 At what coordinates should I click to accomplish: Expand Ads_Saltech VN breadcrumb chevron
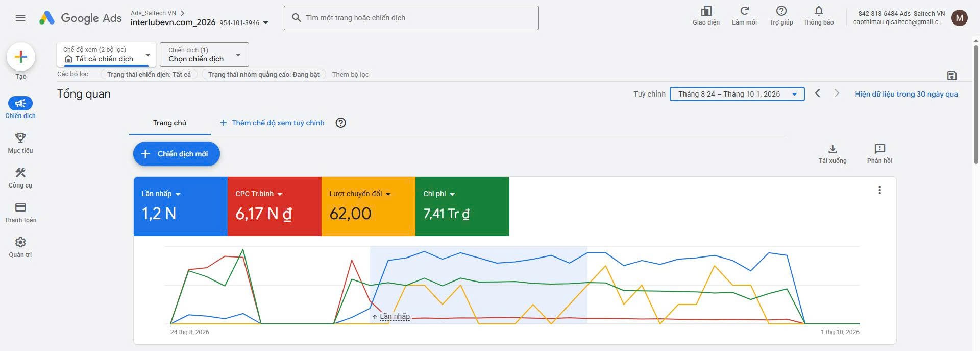[183, 13]
